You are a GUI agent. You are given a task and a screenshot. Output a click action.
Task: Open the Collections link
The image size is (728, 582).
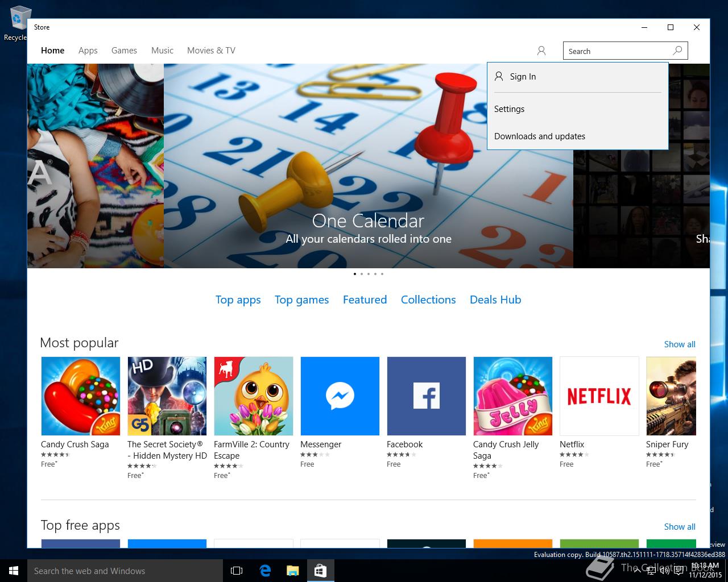click(428, 300)
